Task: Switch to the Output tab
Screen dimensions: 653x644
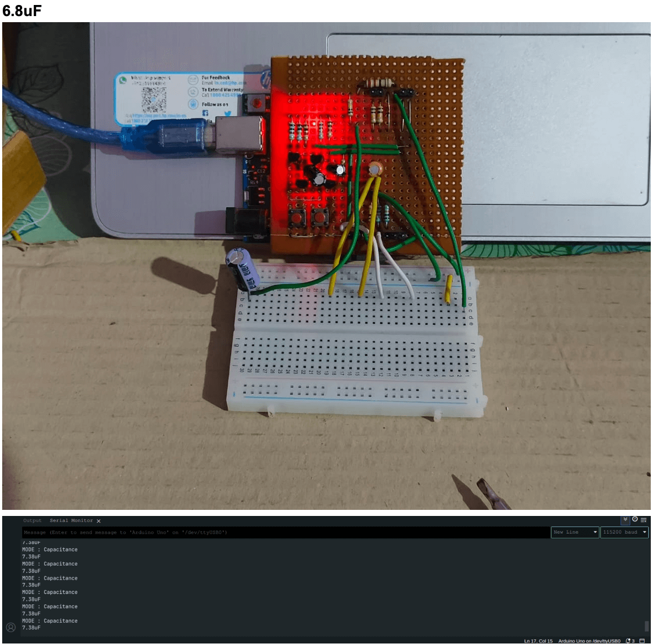Action: pos(32,520)
